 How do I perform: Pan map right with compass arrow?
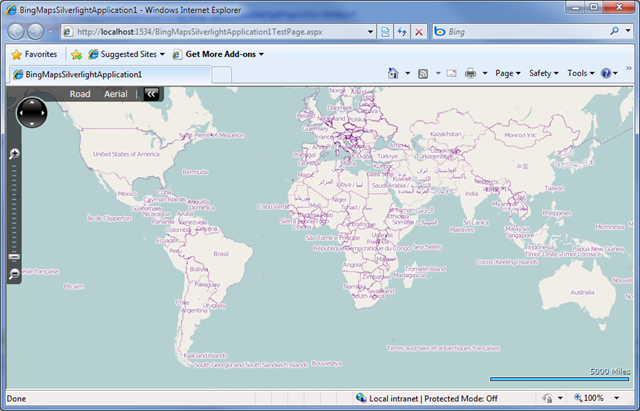click(43, 113)
